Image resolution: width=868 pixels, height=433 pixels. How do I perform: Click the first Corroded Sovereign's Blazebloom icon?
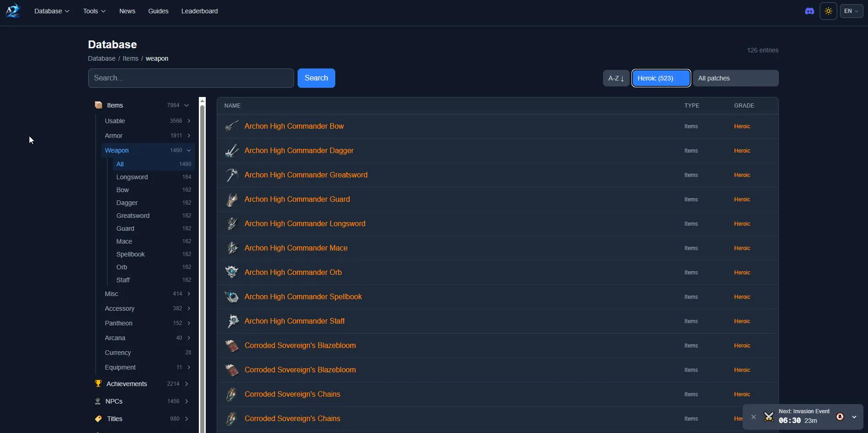tap(232, 345)
